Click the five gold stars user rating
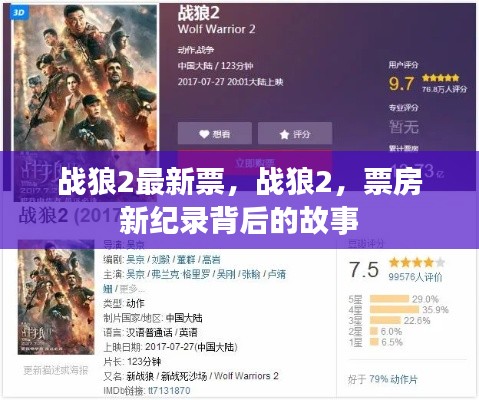This screenshot has width=479, height=400. (440, 78)
